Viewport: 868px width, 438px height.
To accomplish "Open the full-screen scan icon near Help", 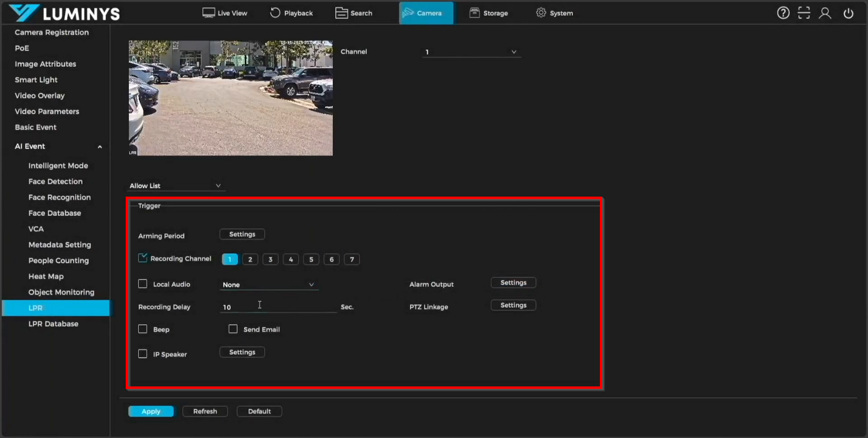I will coord(804,12).
